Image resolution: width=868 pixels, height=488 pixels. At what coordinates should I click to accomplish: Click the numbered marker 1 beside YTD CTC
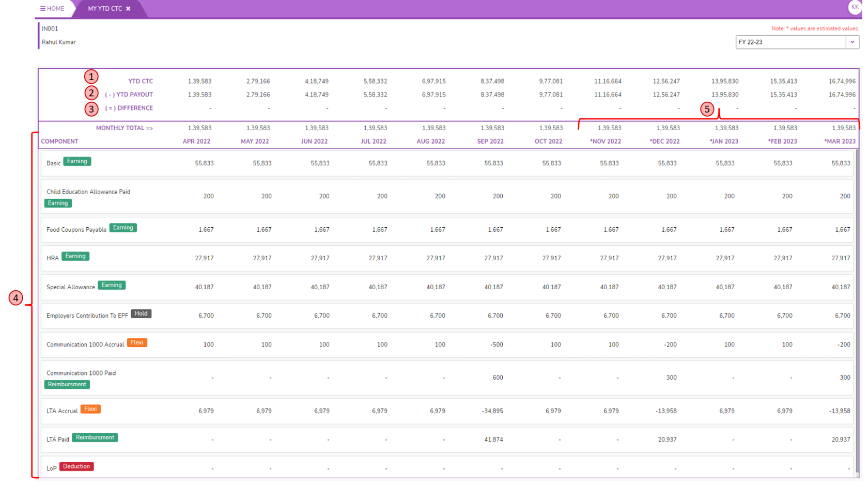pos(91,77)
